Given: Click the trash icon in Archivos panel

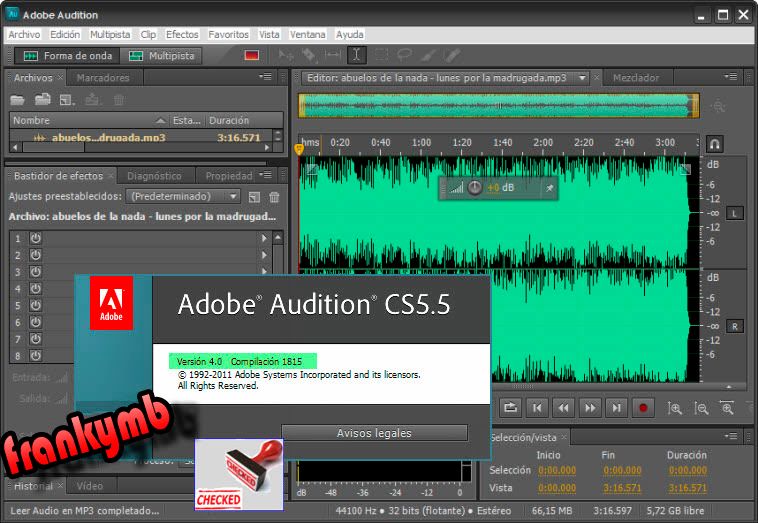Looking at the screenshot, I should (x=118, y=100).
